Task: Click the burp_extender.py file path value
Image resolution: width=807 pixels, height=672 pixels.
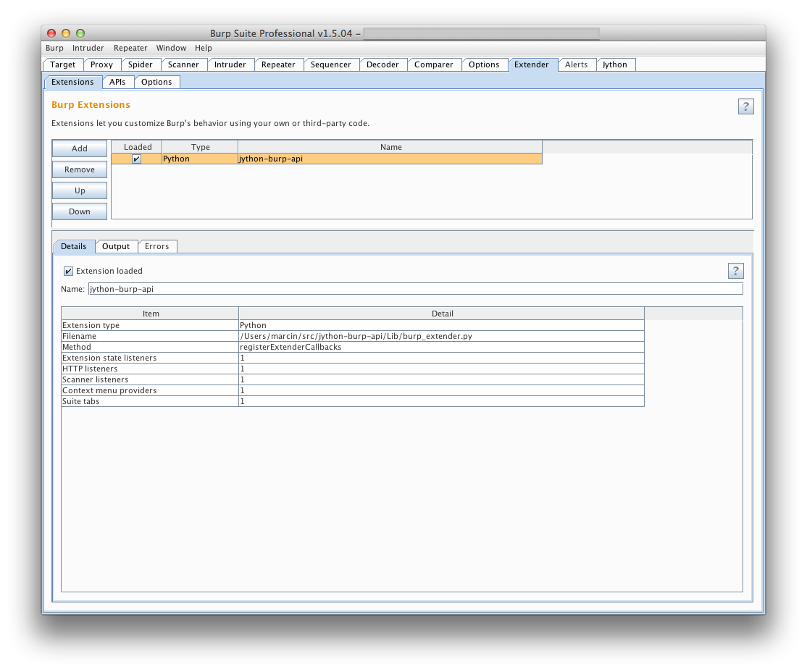Action: point(356,336)
